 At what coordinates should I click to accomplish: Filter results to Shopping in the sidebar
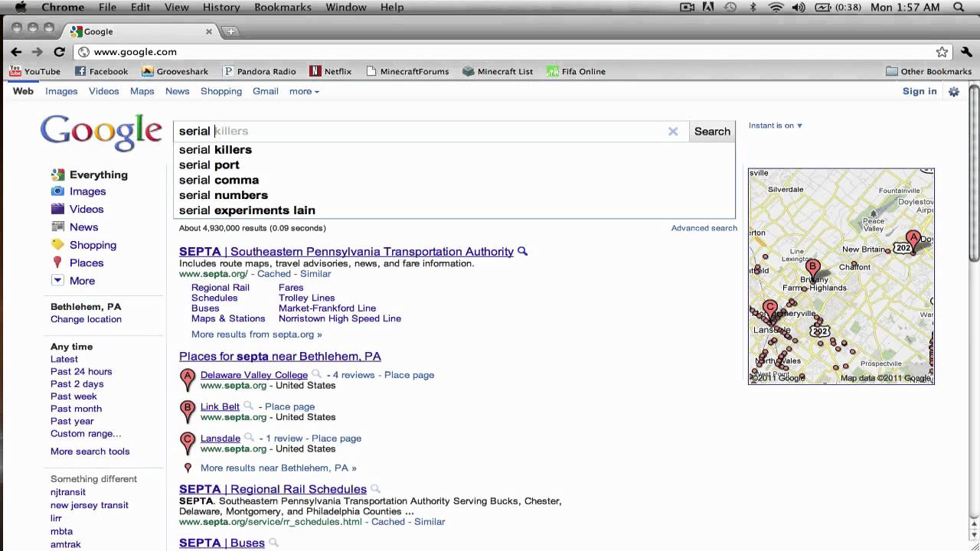tap(93, 245)
